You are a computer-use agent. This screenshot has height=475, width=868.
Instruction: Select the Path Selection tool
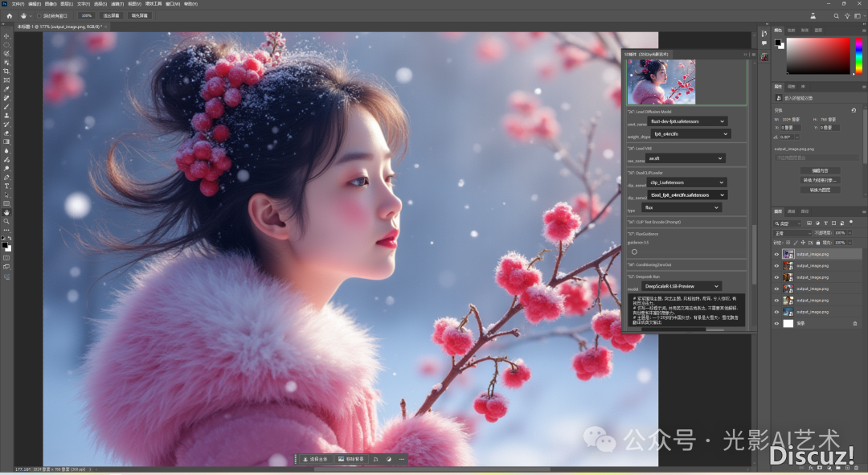coord(6,195)
